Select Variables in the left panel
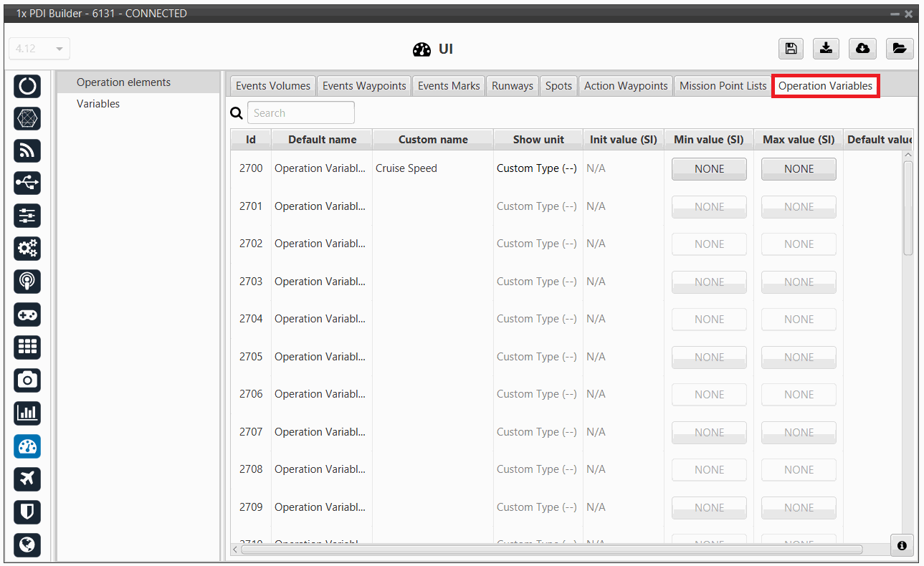924x566 pixels. tap(98, 104)
